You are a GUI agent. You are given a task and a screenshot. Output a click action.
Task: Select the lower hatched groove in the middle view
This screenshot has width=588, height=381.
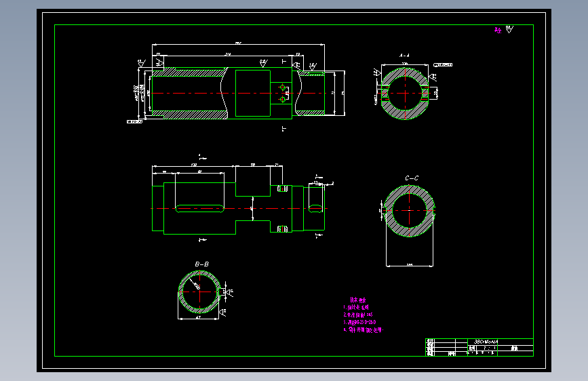pyautogui.click(x=282, y=228)
